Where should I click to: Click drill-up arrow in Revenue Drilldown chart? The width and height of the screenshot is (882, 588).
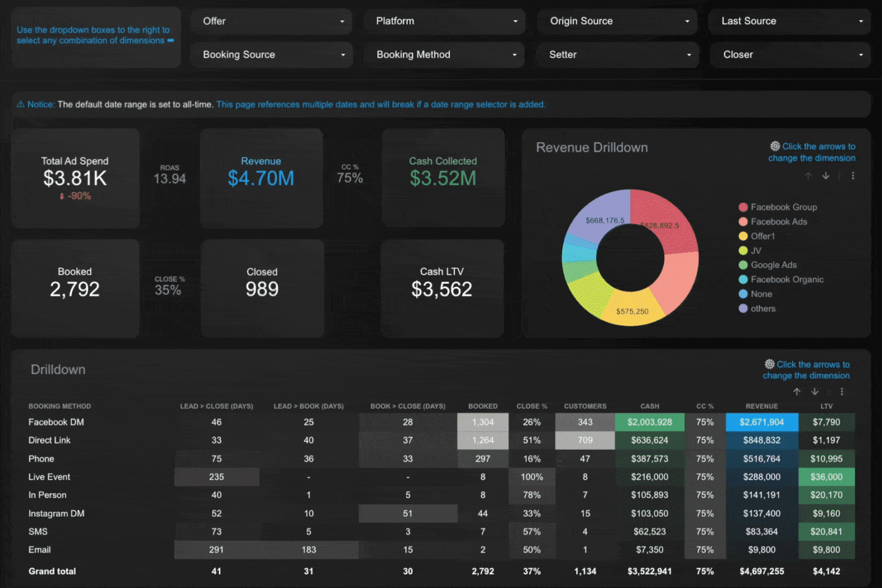click(x=808, y=176)
